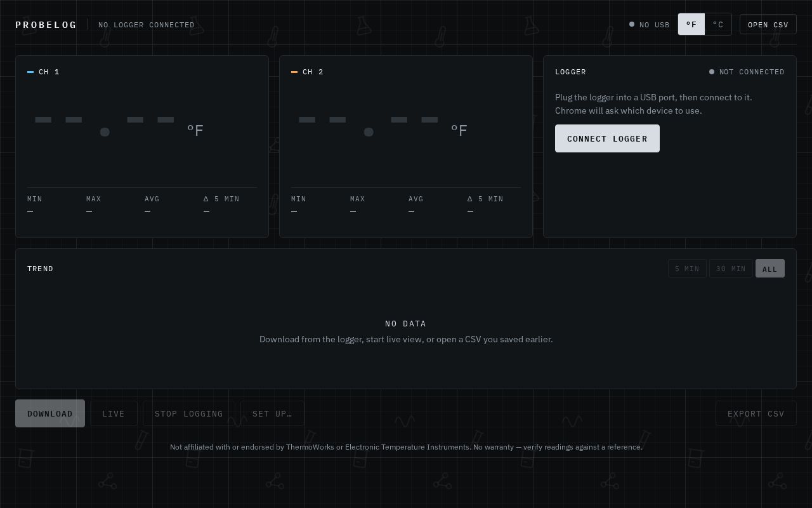The height and width of the screenshot is (508, 812).
Task: Select the 30 MIN trend range
Action: coord(731,269)
